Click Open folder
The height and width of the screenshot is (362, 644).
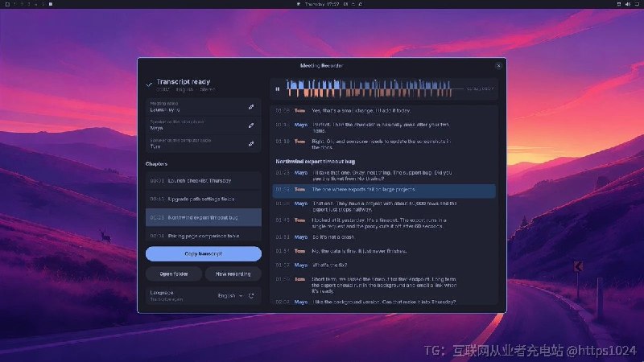(174, 274)
